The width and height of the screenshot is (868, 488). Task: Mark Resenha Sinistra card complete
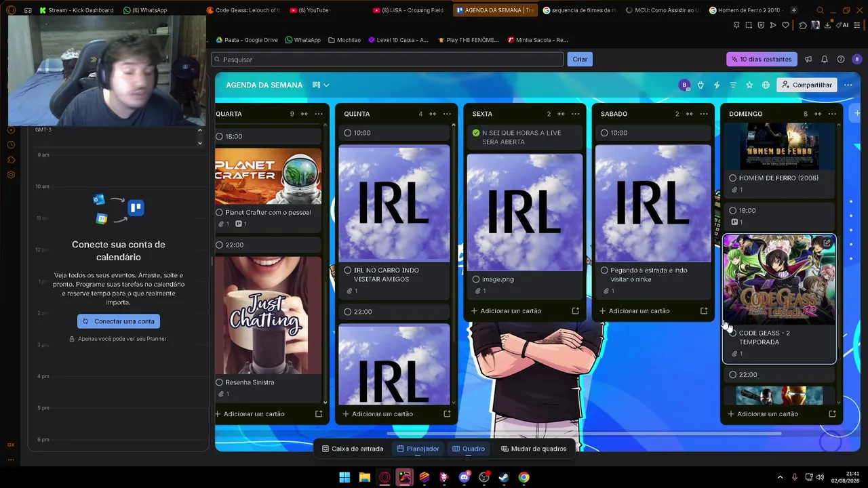pyautogui.click(x=219, y=382)
